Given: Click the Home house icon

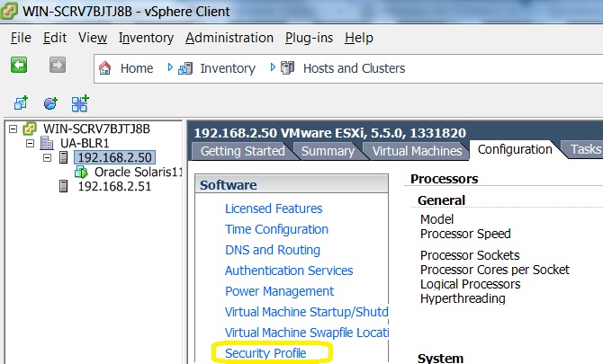Looking at the screenshot, I should click(x=105, y=68).
